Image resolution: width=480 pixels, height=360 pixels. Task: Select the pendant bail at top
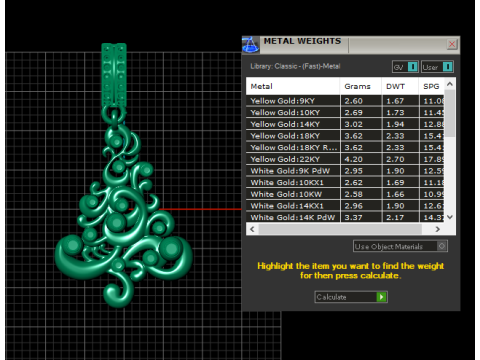[114, 75]
